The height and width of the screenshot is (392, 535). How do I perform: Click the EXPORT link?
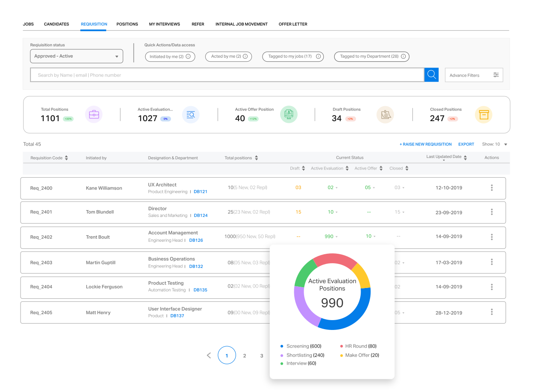pos(466,144)
